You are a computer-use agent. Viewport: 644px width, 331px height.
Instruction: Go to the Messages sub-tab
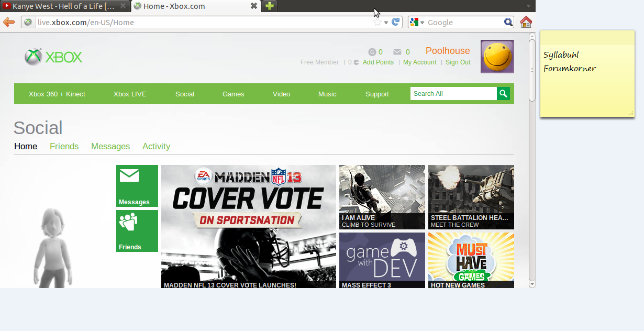click(110, 146)
